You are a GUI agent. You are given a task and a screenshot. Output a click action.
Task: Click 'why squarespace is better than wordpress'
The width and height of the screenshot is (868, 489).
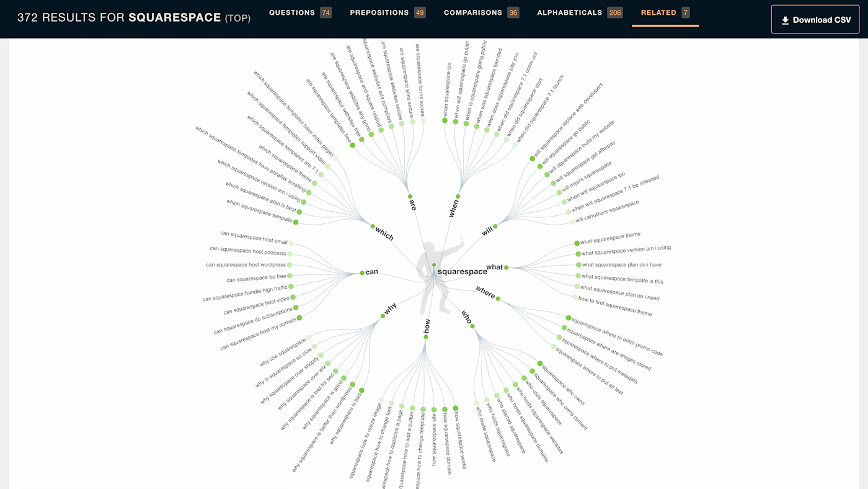pos(322,429)
